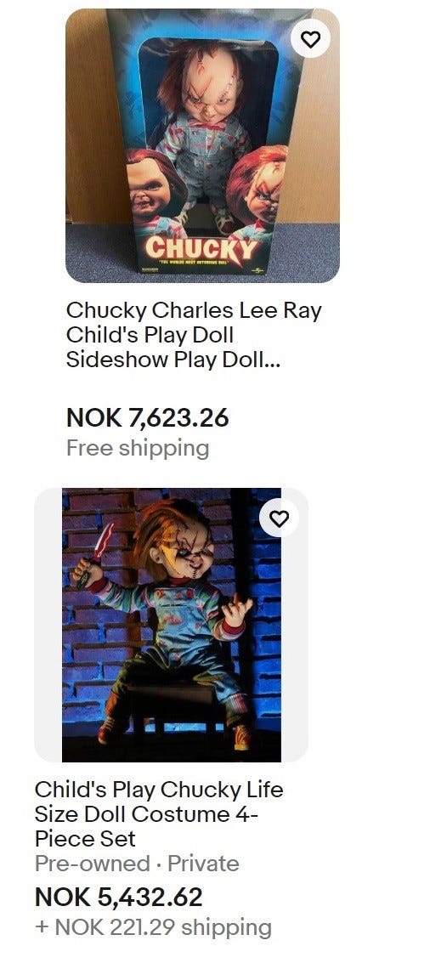
Task: Click the Chucky head printed on box's lower left
Action: tap(150, 185)
